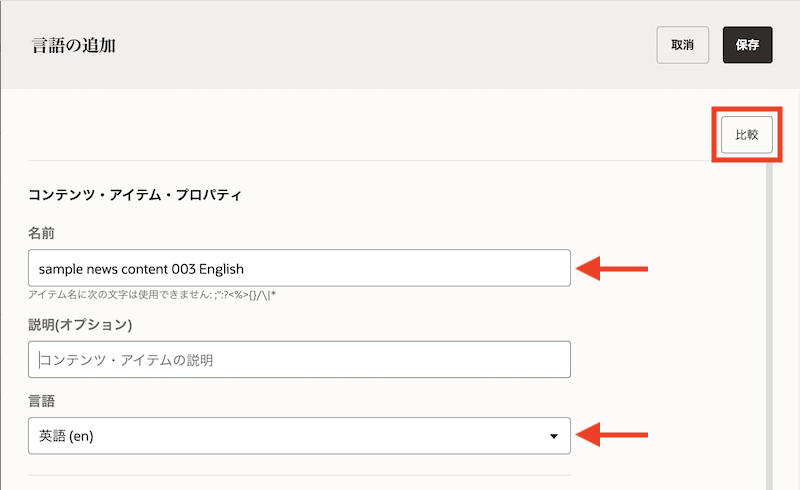800x490 pixels.
Task: Click the 名前 field label
Action: point(42,233)
